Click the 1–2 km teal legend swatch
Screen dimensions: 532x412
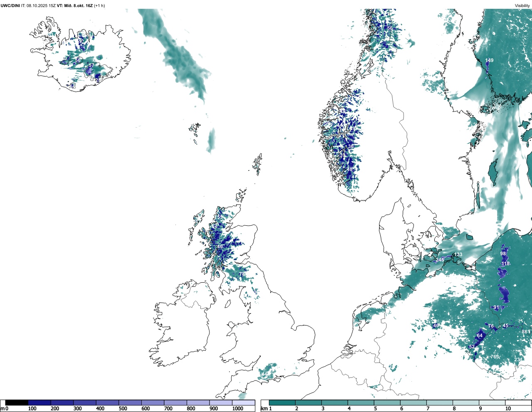click(282, 402)
